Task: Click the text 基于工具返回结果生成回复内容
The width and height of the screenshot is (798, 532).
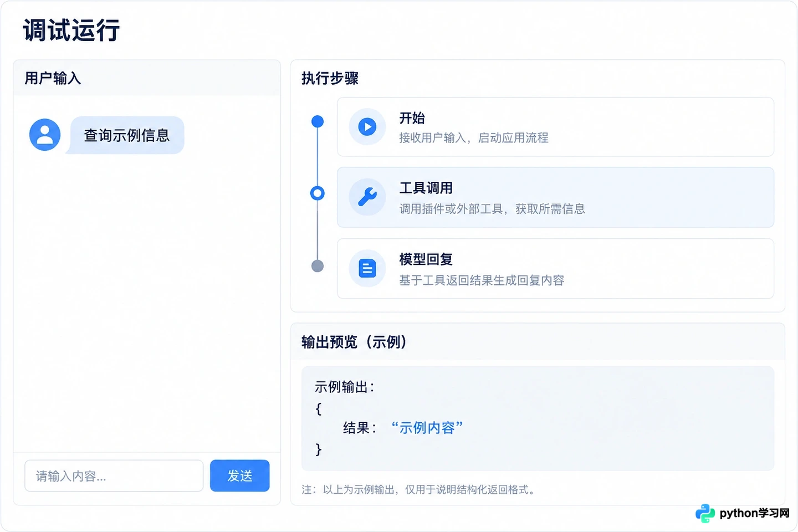Action: (482, 280)
